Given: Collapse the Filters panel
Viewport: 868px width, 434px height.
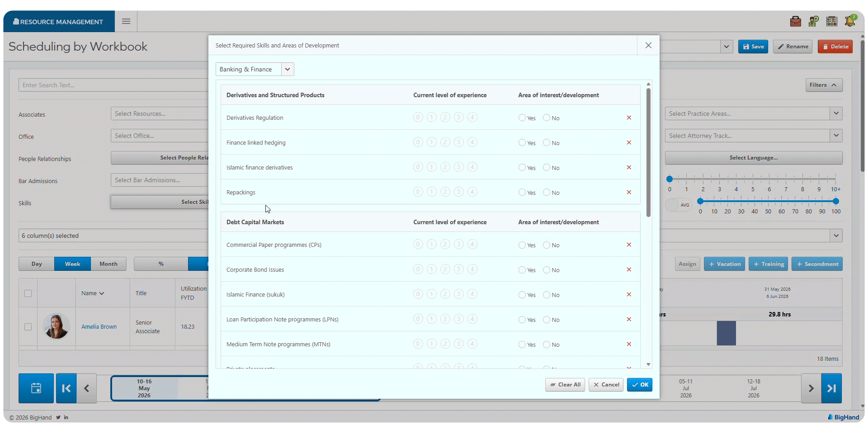Looking at the screenshot, I should [824, 85].
